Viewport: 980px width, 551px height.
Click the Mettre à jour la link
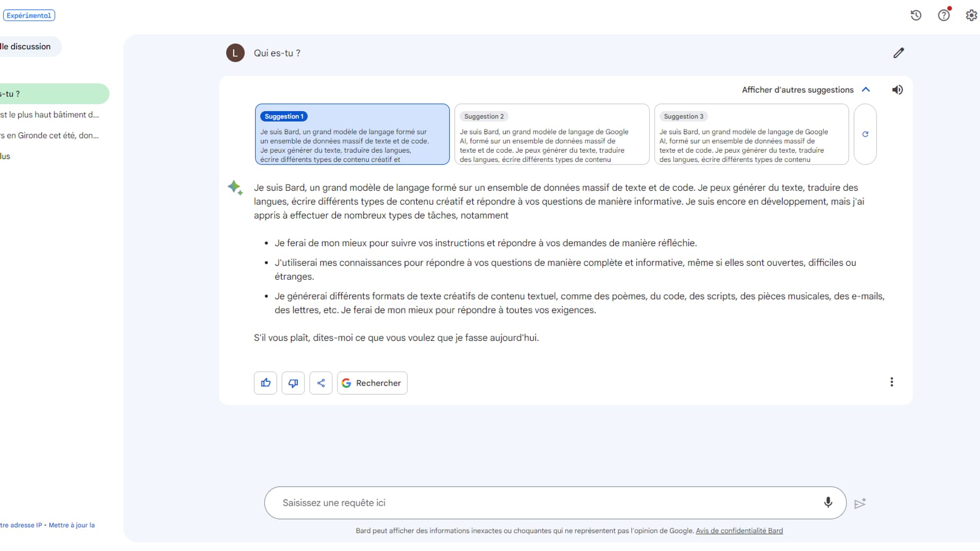(72, 525)
